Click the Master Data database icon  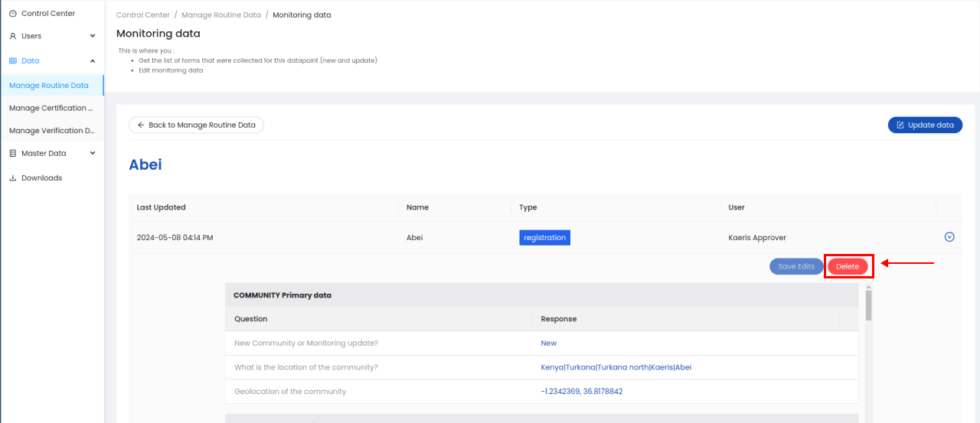click(x=13, y=153)
